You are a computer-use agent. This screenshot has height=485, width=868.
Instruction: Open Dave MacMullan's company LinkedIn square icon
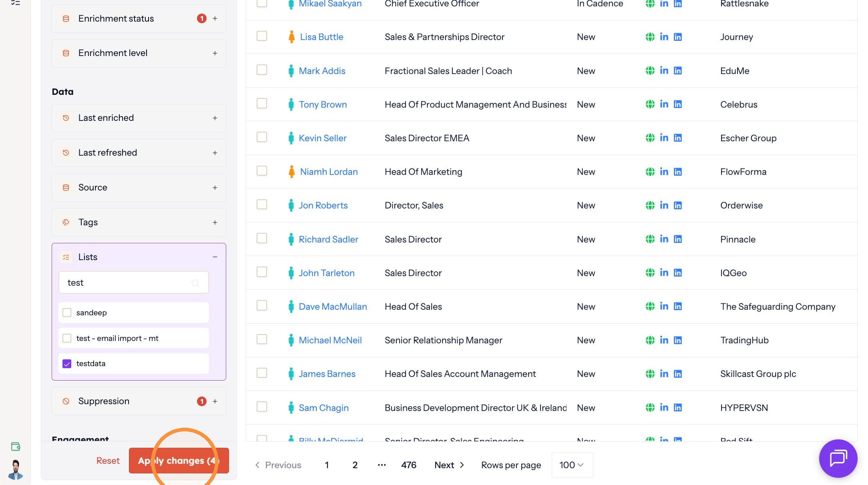678,307
